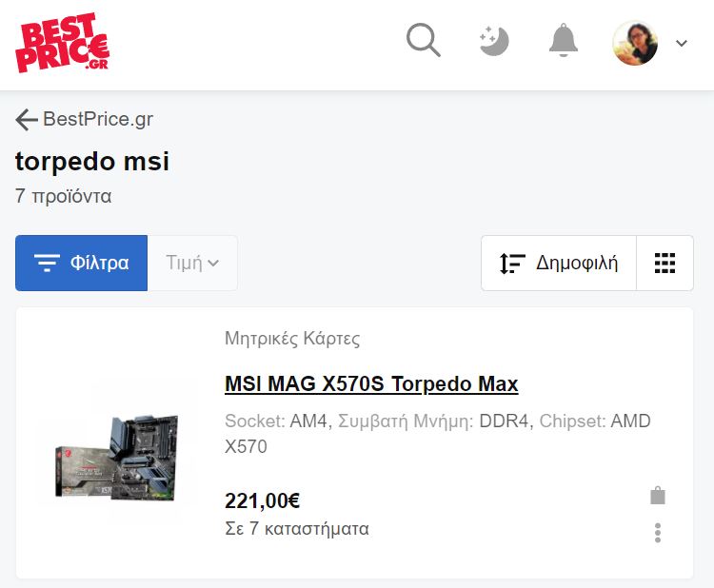Select the 221,00€ price text
Screen dimensions: 714x588
pos(263,500)
